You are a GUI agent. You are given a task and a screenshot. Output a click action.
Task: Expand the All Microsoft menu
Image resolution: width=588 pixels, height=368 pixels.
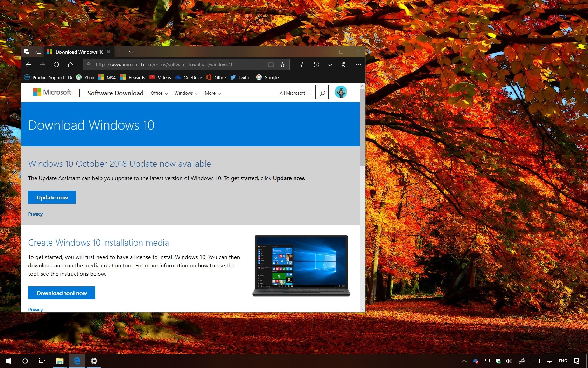click(x=295, y=93)
